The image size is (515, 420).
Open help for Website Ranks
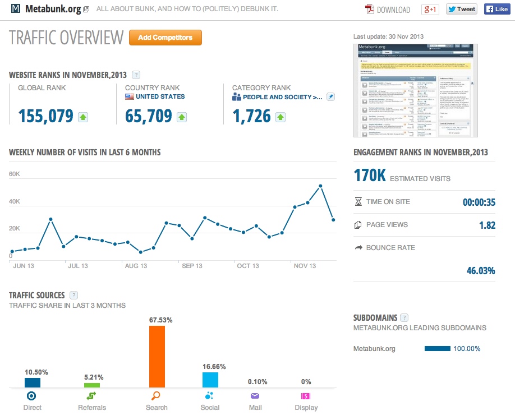point(136,75)
